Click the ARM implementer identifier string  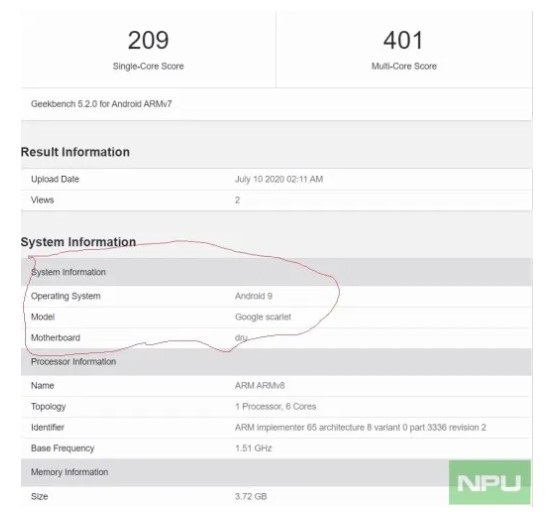(x=360, y=427)
